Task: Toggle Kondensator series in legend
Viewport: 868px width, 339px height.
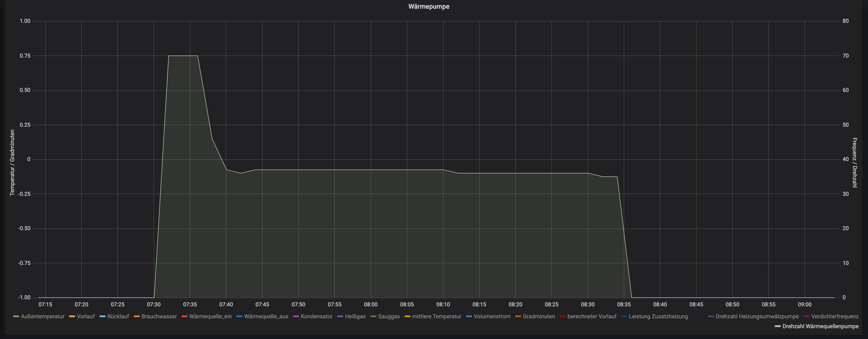Action: (316, 316)
